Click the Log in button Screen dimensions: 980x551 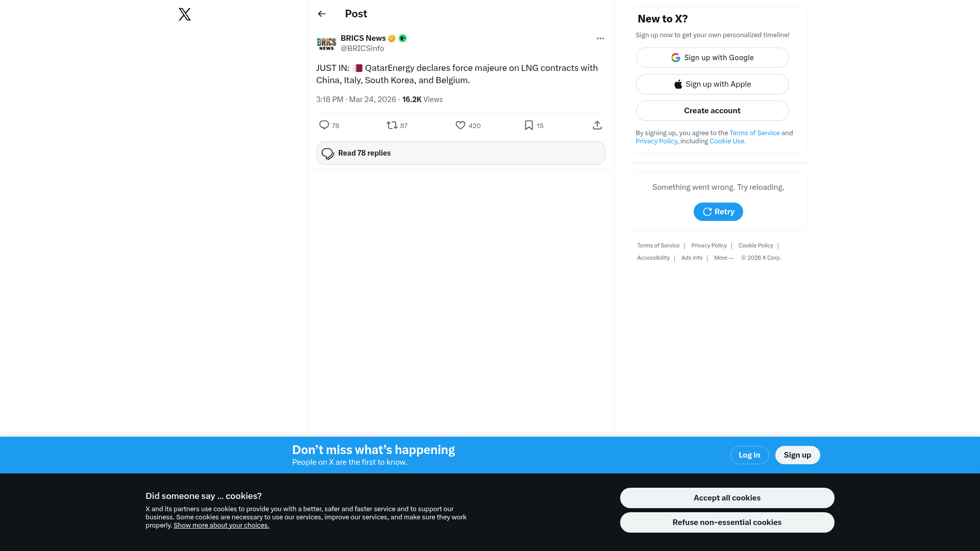(749, 455)
